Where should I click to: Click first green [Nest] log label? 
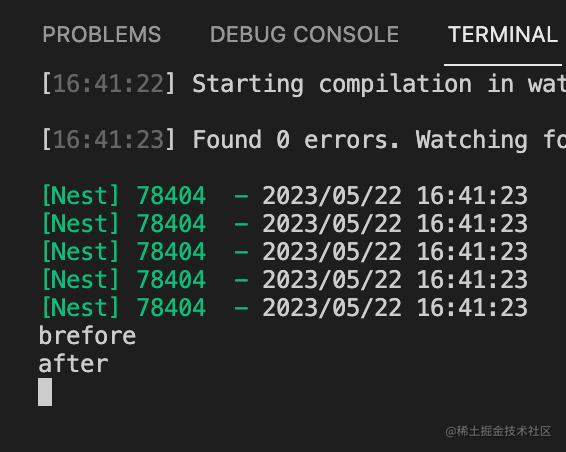click(80, 196)
